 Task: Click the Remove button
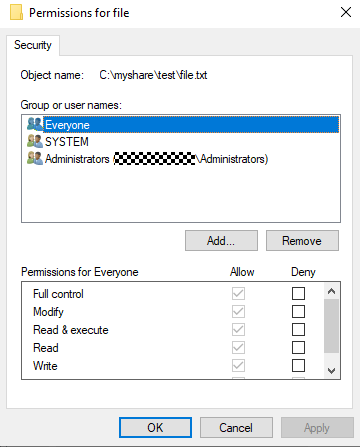302,240
